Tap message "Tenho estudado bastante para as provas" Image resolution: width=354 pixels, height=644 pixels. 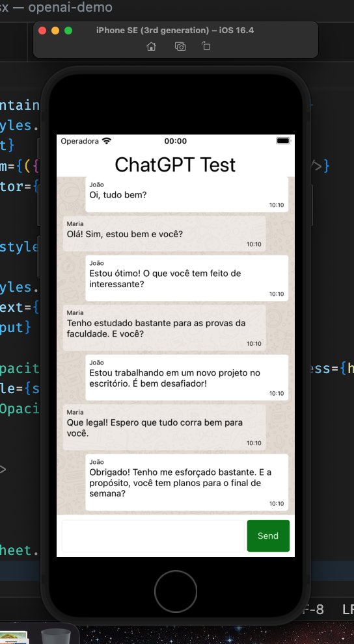[164, 328]
